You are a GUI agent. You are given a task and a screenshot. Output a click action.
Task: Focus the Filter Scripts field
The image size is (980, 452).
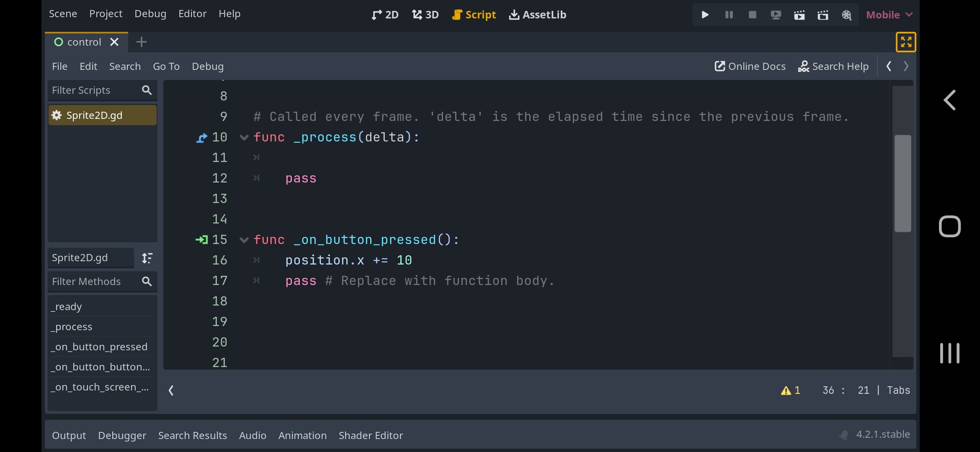pos(103,90)
